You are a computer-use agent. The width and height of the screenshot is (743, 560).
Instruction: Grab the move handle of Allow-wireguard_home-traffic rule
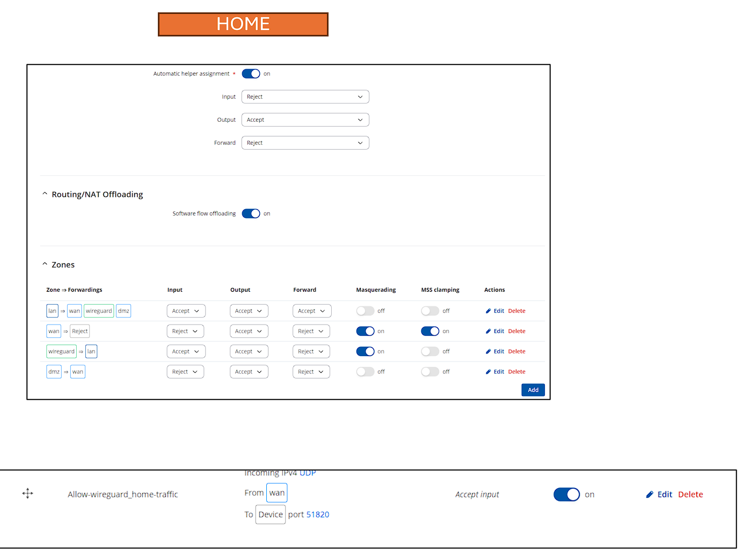click(x=28, y=493)
